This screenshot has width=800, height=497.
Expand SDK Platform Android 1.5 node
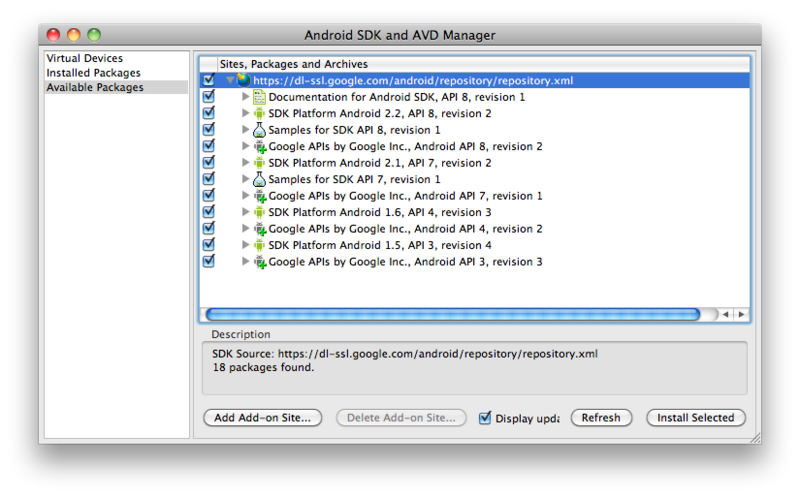click(x=245, y=245)
